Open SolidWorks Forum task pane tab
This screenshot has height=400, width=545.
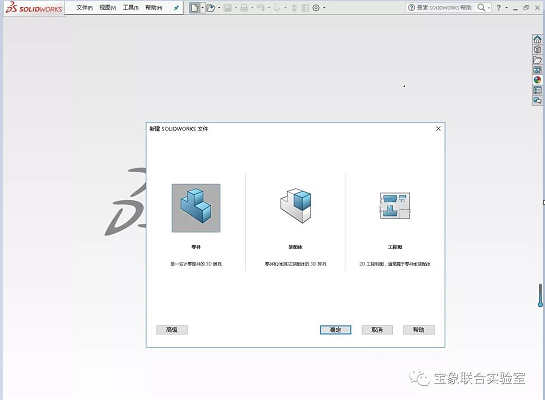[537, 100]
